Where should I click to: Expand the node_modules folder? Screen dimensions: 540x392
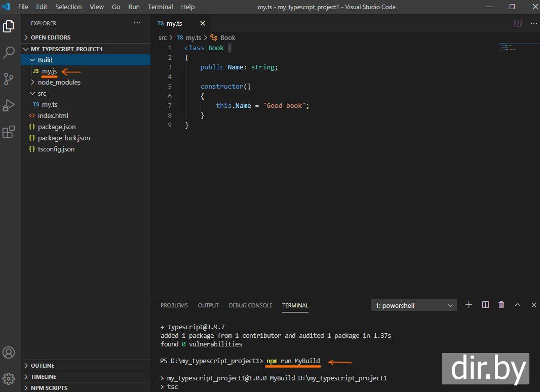[x=59, y=82]
